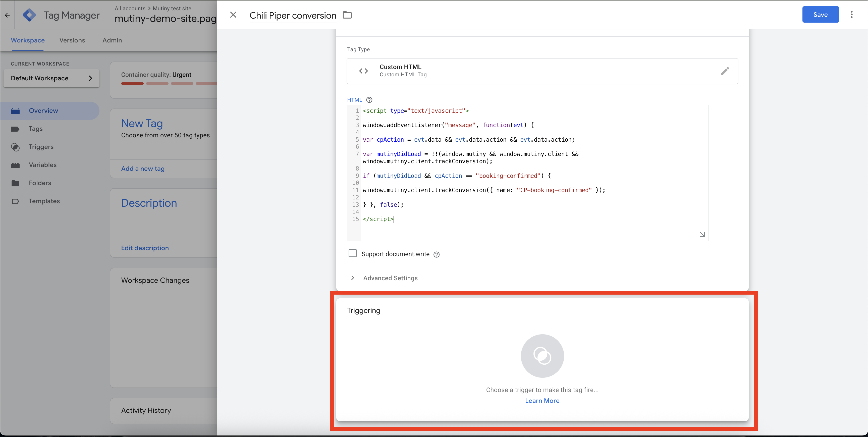Click the Overview sidebar icon

pos(15,111)
